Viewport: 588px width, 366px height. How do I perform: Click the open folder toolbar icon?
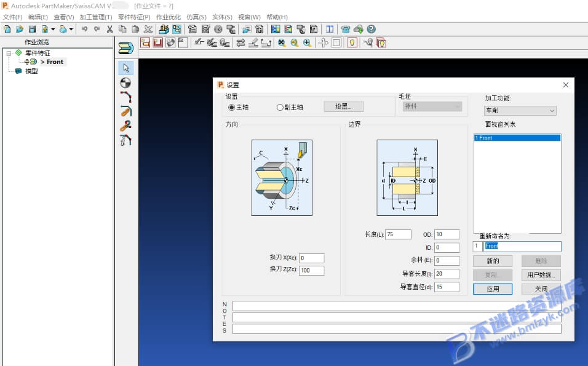(20, 30)
